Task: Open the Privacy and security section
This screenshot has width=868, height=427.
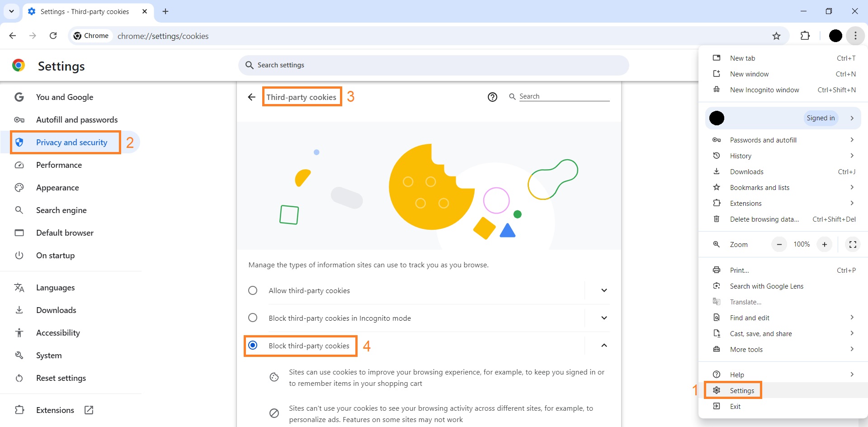Action: (x=71, y=142)
